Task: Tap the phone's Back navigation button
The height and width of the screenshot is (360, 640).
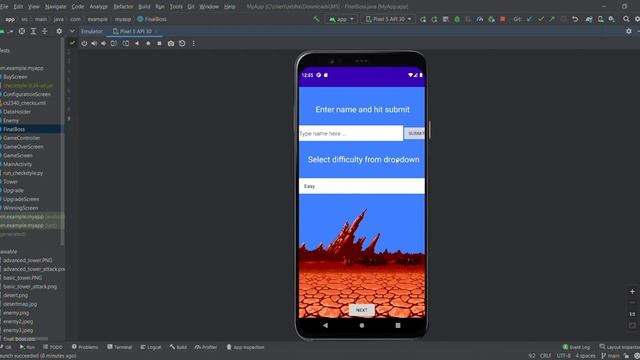Action: (x=325, y=325)
